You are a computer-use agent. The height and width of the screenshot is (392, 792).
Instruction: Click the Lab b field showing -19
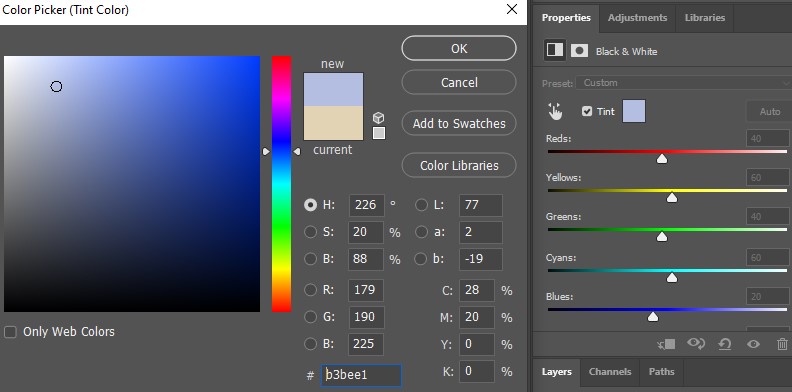click(481, 259)
